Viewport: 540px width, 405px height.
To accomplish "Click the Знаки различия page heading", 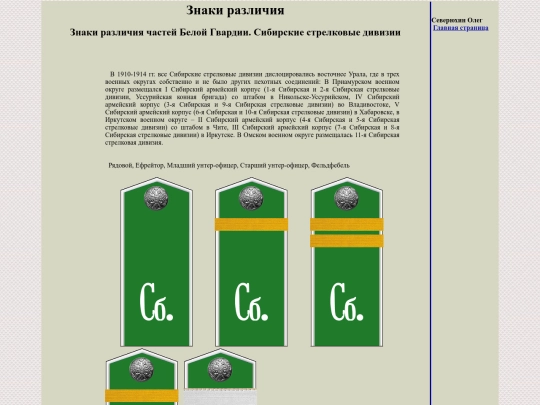I will 235,10.
